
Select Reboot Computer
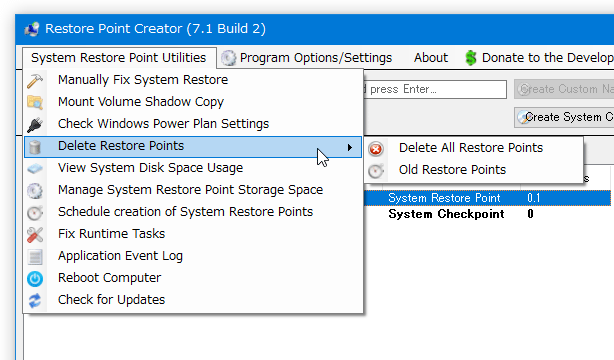tap(193, 278)
